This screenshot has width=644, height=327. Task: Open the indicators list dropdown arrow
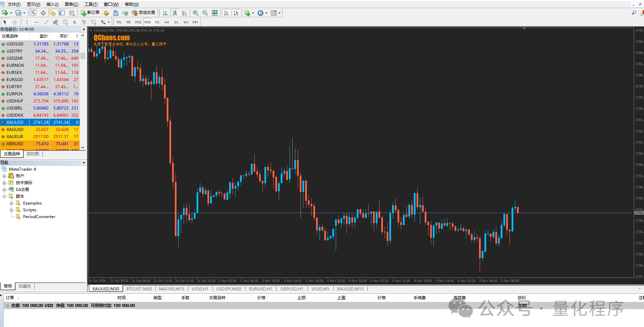tap(253, 13)
